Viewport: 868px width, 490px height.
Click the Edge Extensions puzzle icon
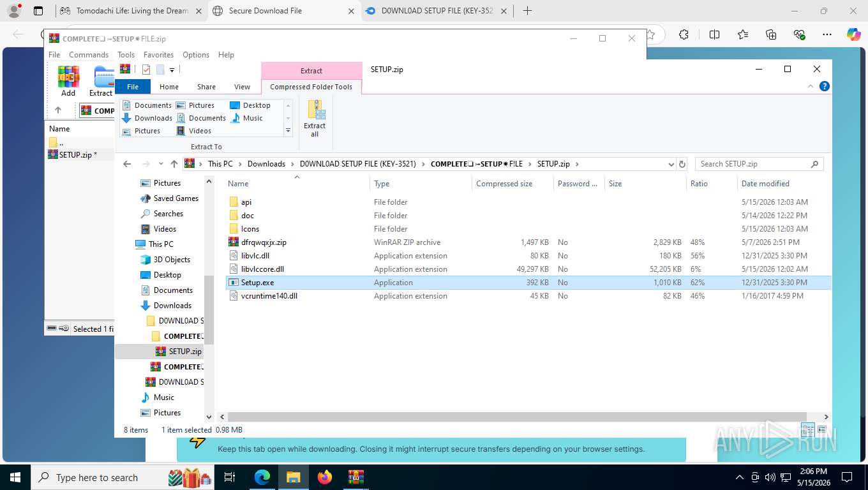coord(684,34)
